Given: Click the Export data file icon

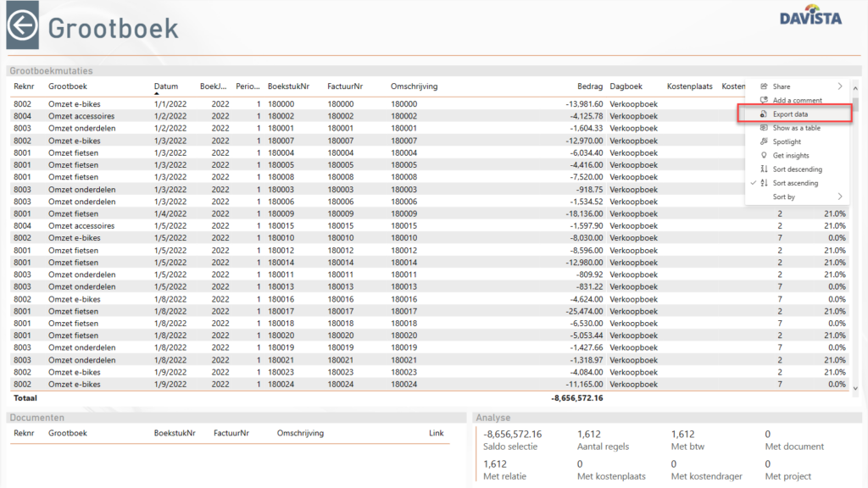Looking at the screenshot, I should click(x=764, y=114).
